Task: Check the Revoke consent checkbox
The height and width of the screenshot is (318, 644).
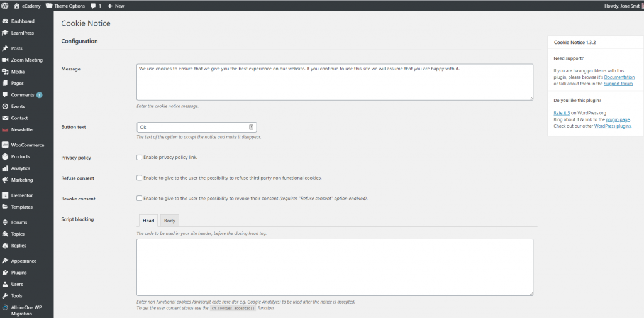Action: pyautogui.click(x=139, y=199)
